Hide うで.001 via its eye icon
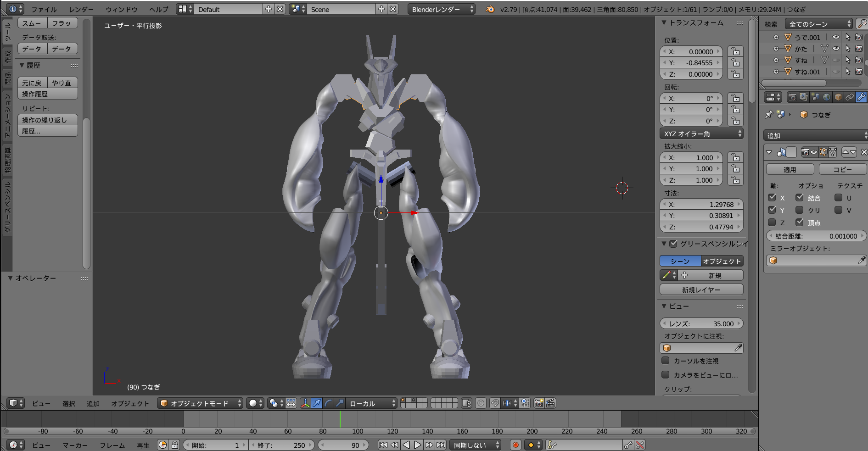Image resolution: width=868 pixels, height=451 pixels. click(836, 37)
